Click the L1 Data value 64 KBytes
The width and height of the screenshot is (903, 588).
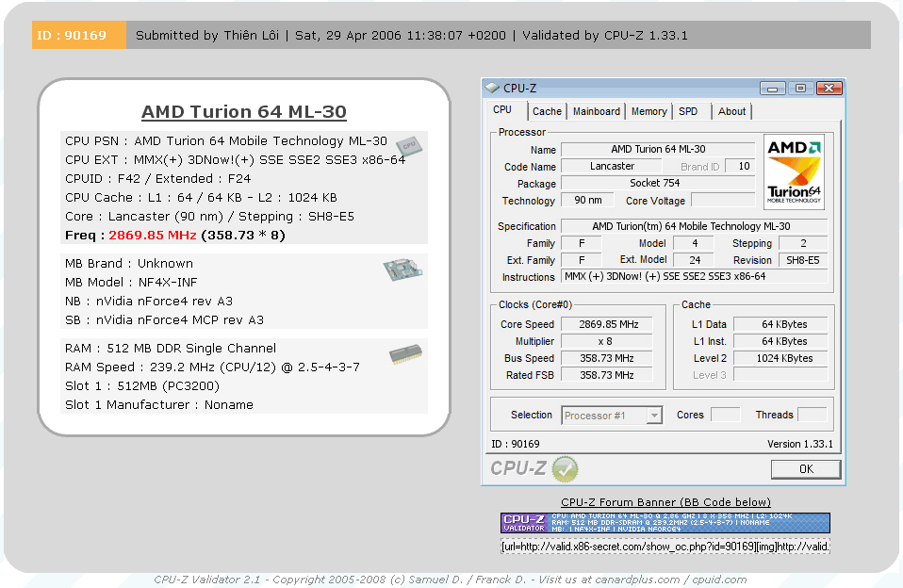coord(780,324)
